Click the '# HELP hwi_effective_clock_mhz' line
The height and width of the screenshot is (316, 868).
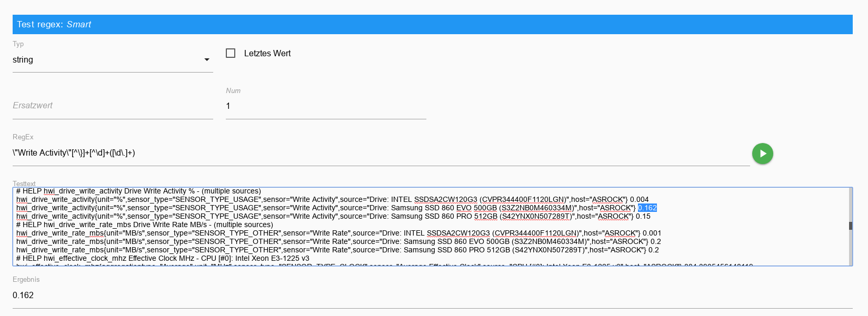[x=163, y=258]
